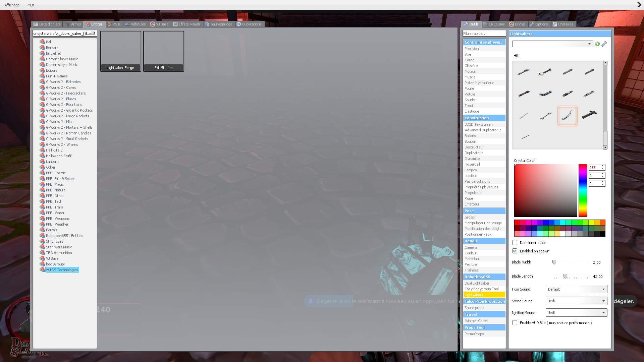Enable HUD Blur checkbox
This screenshot has width=644, height=362.
pos(515,323)
